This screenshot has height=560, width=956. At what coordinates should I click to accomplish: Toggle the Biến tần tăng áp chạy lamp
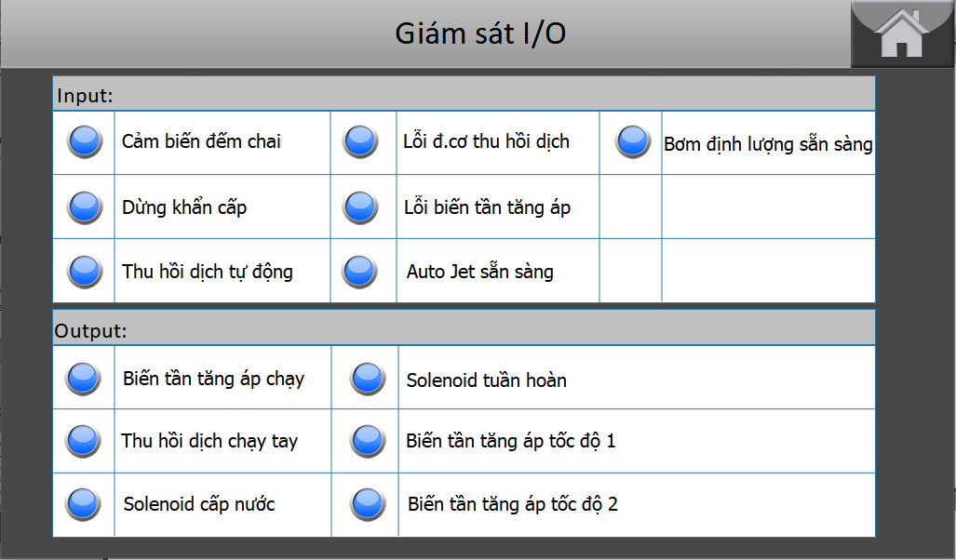pos(83,379)
